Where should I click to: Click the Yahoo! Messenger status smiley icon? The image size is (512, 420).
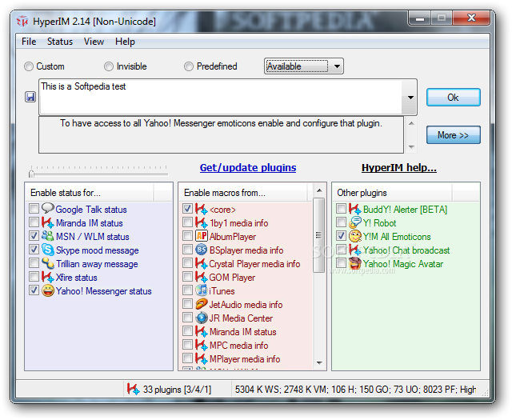point(47,290)
